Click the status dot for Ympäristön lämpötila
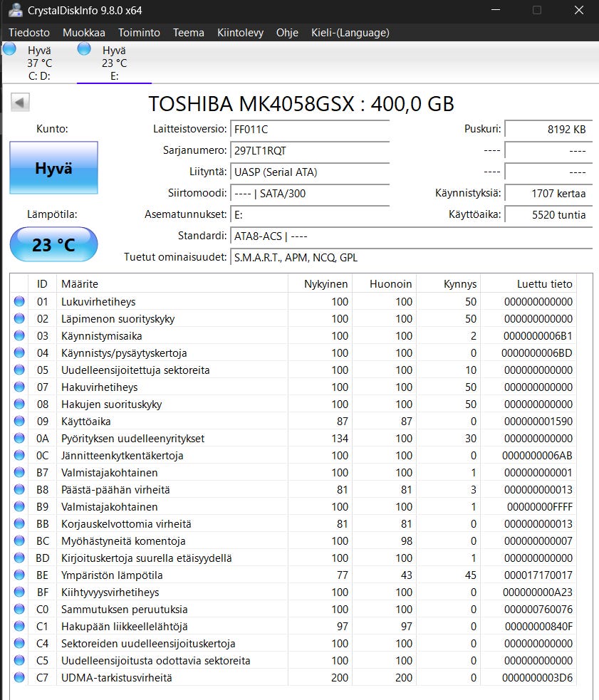 pyautogui.click(x=19, y=575)
